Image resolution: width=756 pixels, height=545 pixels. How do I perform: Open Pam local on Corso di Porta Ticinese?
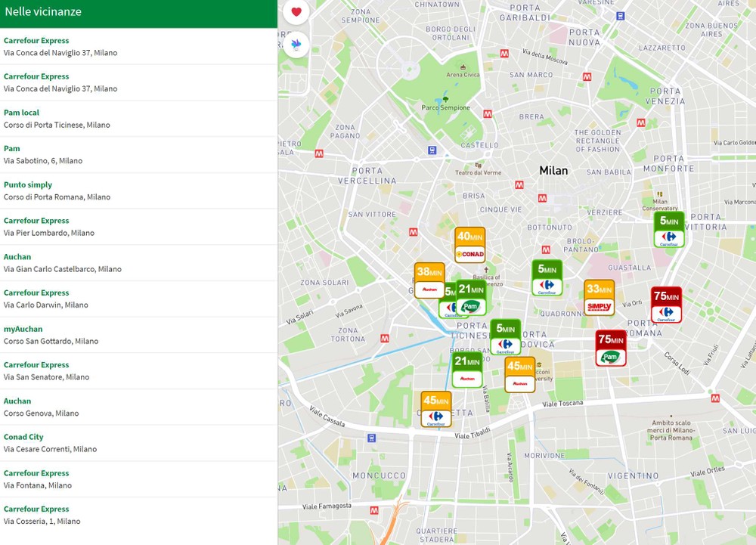138,119
